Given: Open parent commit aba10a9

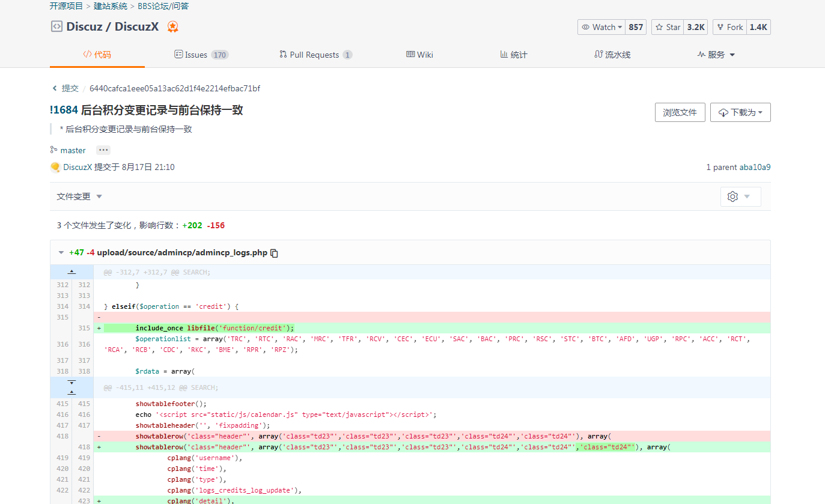Looking at the screenshot, I should (755, 167).
